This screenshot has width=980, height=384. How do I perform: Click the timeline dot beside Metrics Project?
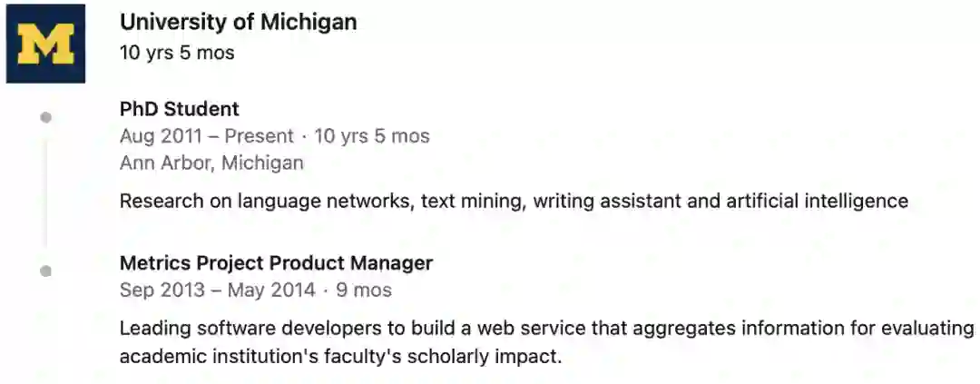tap(46, 271)
